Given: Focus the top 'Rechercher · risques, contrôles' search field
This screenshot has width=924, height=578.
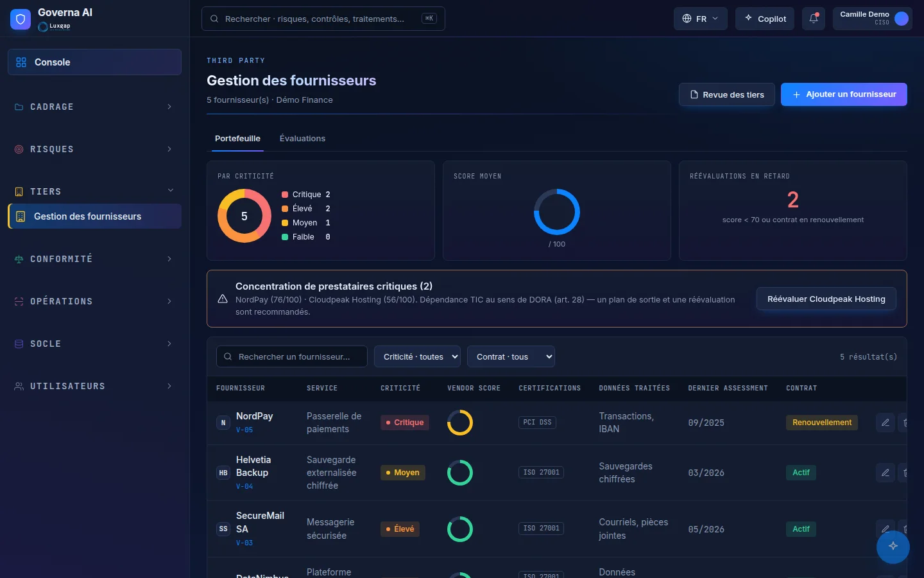Looking at the screenshot, I should pyautogui.click(x=323, y=19).
